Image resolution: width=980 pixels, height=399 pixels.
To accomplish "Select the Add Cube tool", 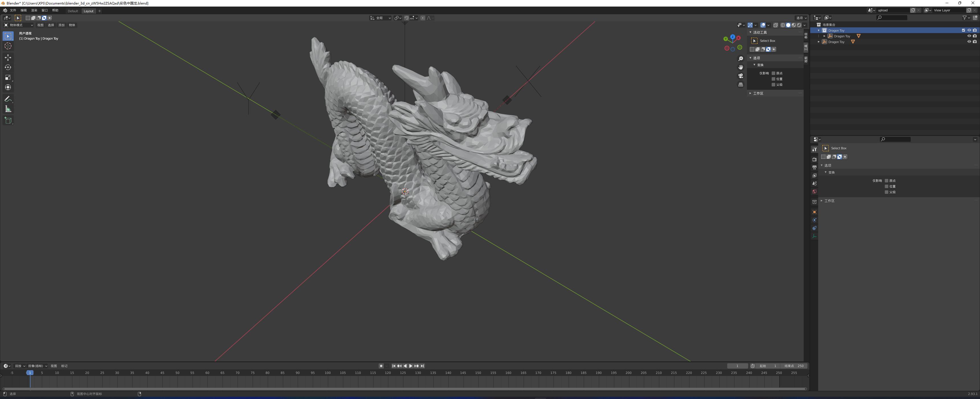I will tap(8, 121).
